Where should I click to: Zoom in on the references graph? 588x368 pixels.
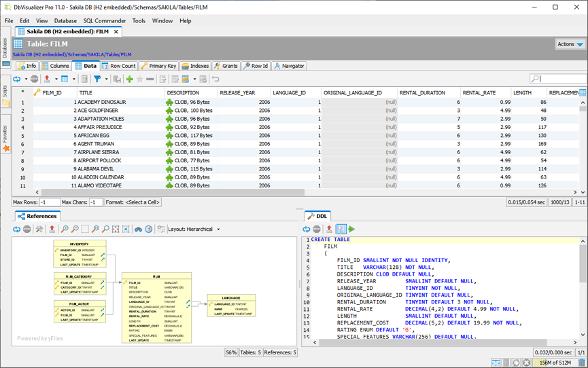coord(65,229)
